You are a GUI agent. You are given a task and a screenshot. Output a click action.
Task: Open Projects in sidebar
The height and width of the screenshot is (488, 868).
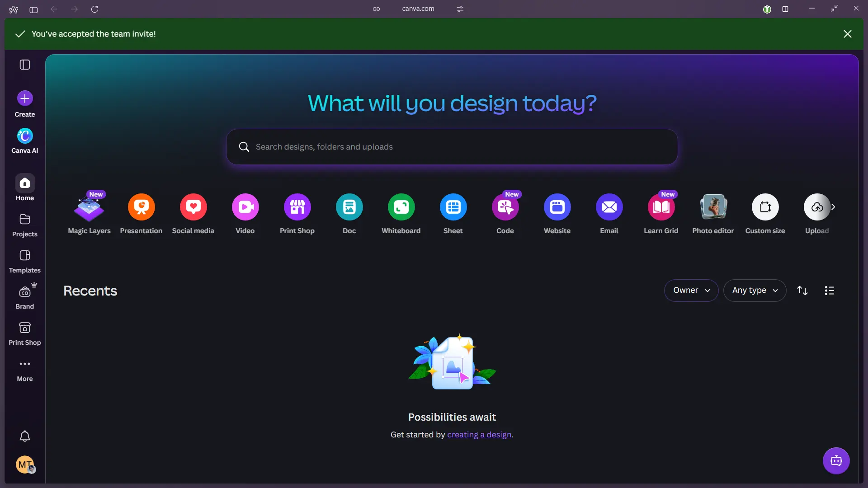click(25, 225)
